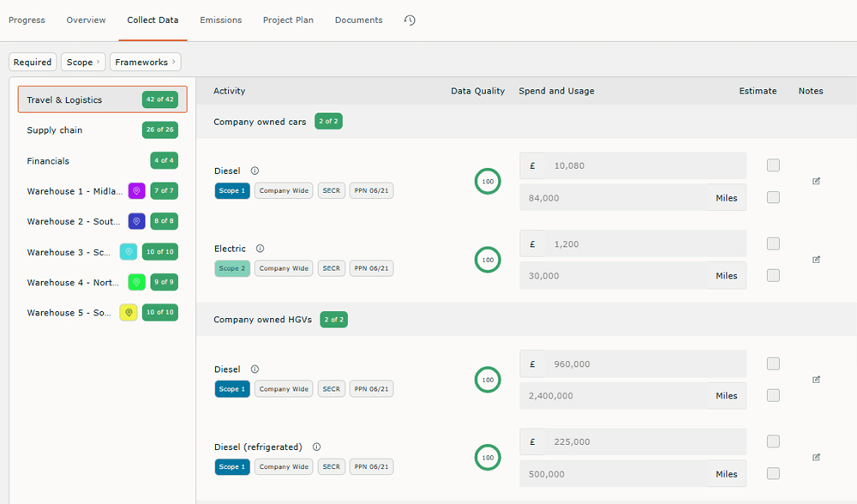Click the history clock icon beside the tabs
Image resolution: width=857 pixels, height=504 pixels.
coord(409,20)
